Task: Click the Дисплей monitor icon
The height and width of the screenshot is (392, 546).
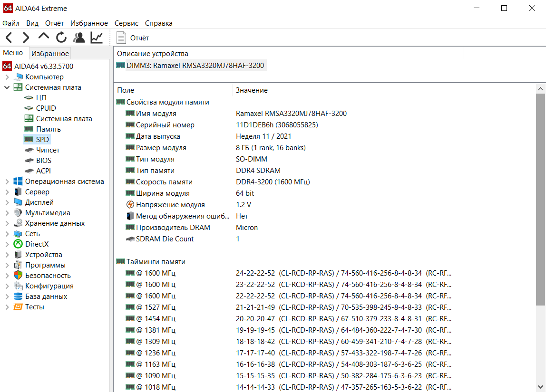Action: [18, 202]
